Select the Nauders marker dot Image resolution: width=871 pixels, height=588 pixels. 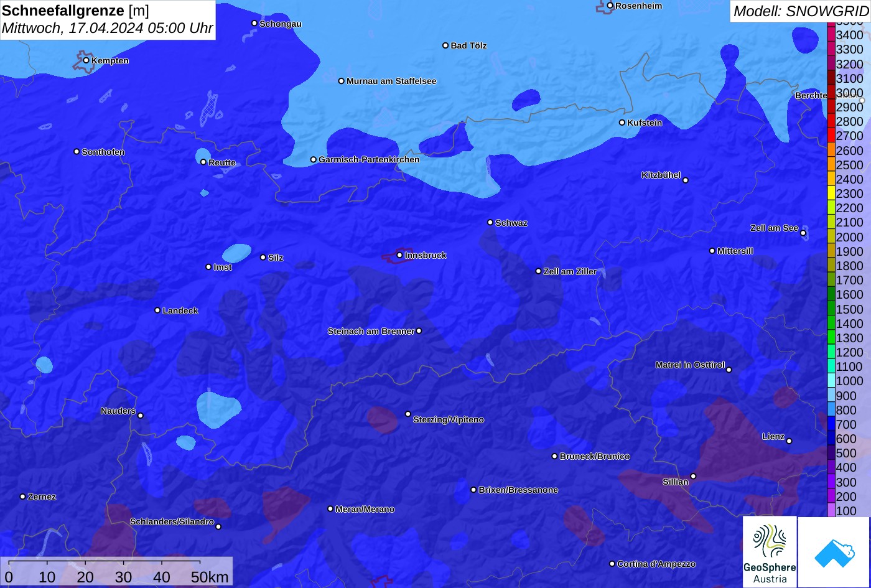click(x=140, y=416)
